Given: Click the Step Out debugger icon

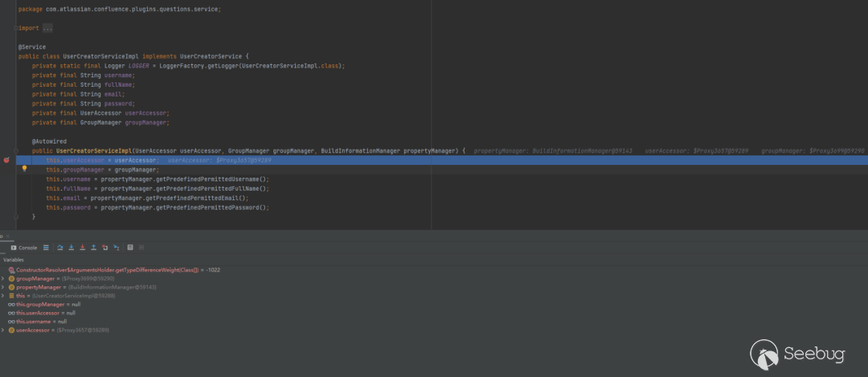Looking at the screenshot, I should pos(93,248).
